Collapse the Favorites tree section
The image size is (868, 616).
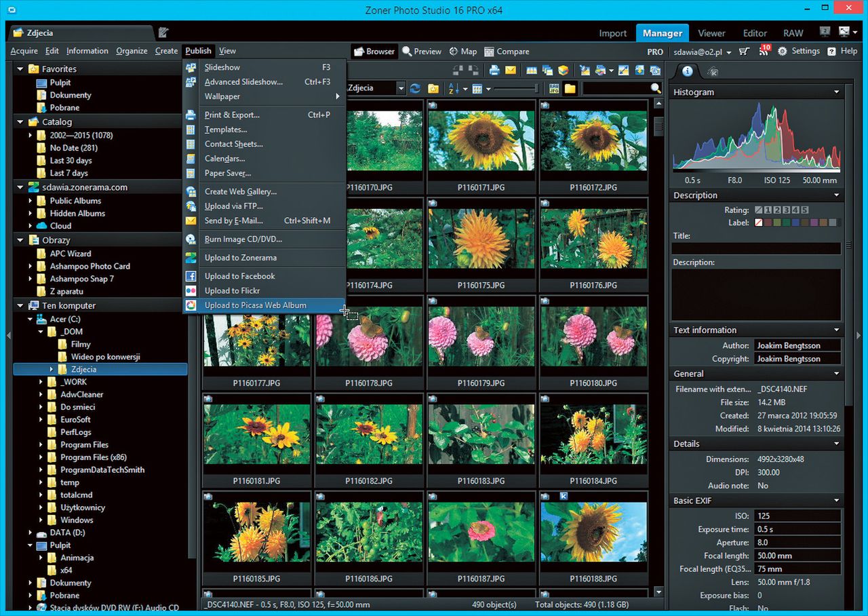(x=20, y=69)
